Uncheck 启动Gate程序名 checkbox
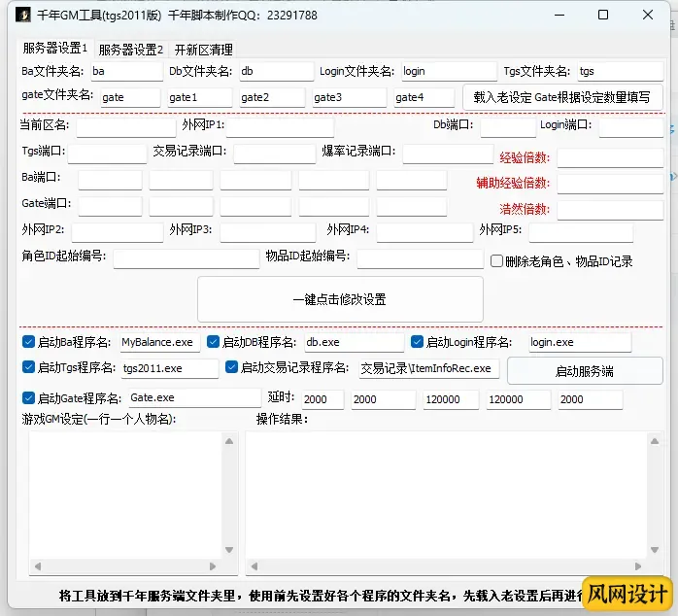Viewport: 678px width, 616px height. (x=28, y=397)
